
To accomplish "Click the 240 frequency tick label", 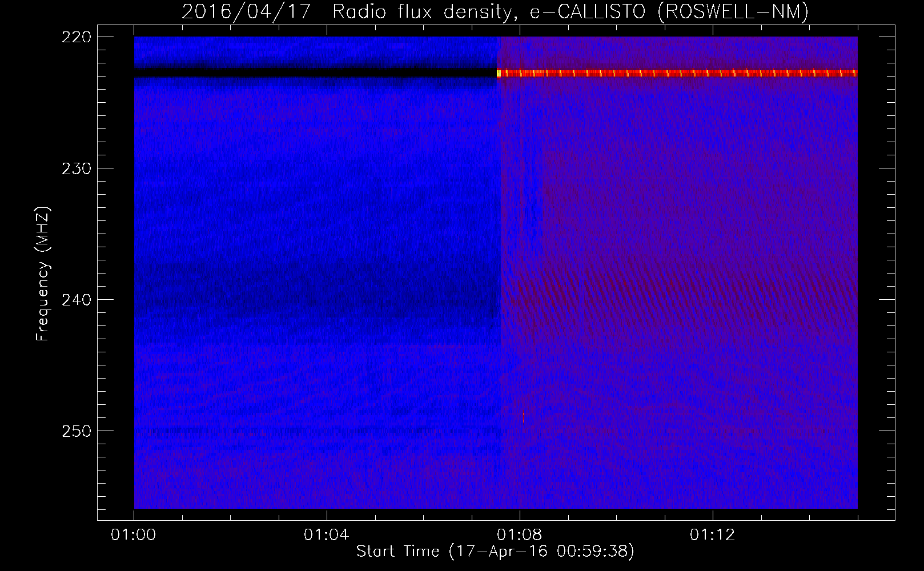I will point(76,300).
